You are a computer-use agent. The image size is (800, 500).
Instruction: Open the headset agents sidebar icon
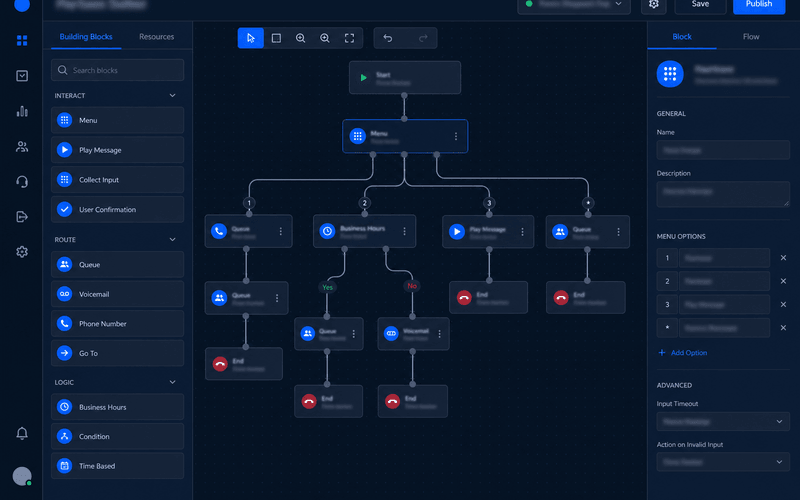click(22, 182)
